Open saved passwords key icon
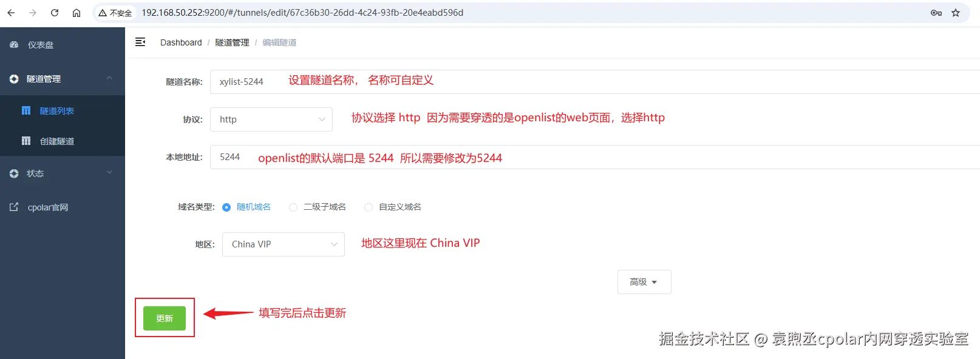This screenshot has width=980, height=359. pos(936,13)
